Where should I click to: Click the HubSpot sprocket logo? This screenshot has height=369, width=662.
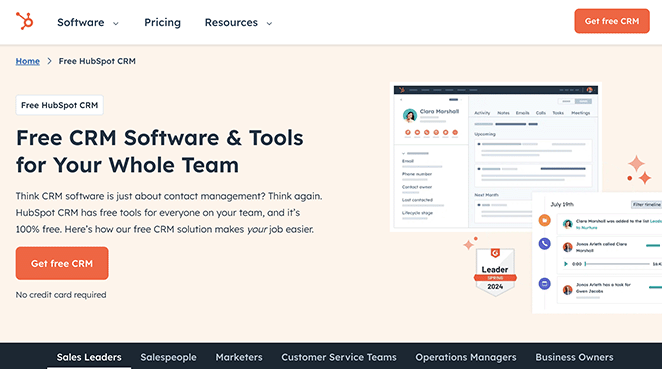[x=24, y=21]
